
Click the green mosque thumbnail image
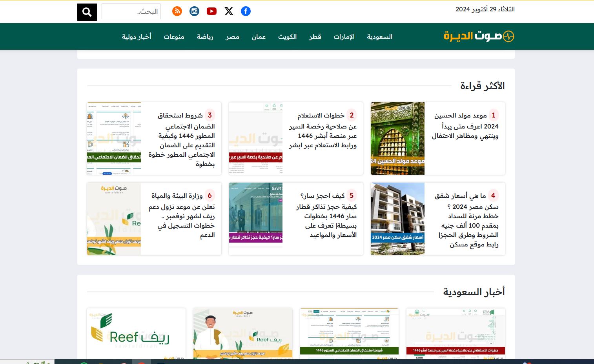tap(397, 138)
